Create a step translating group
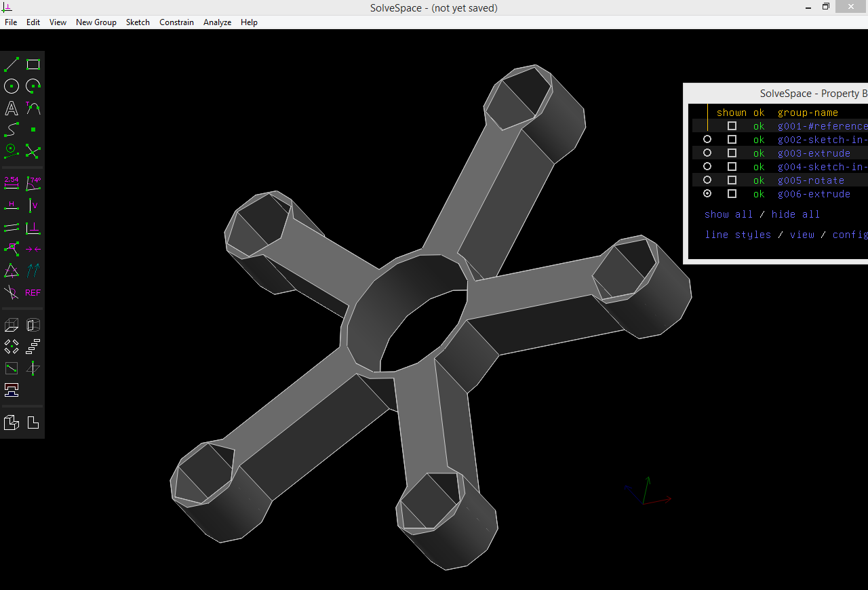This screenshot has width=868, height=590. pyautogui.click(x=33, y=347)
